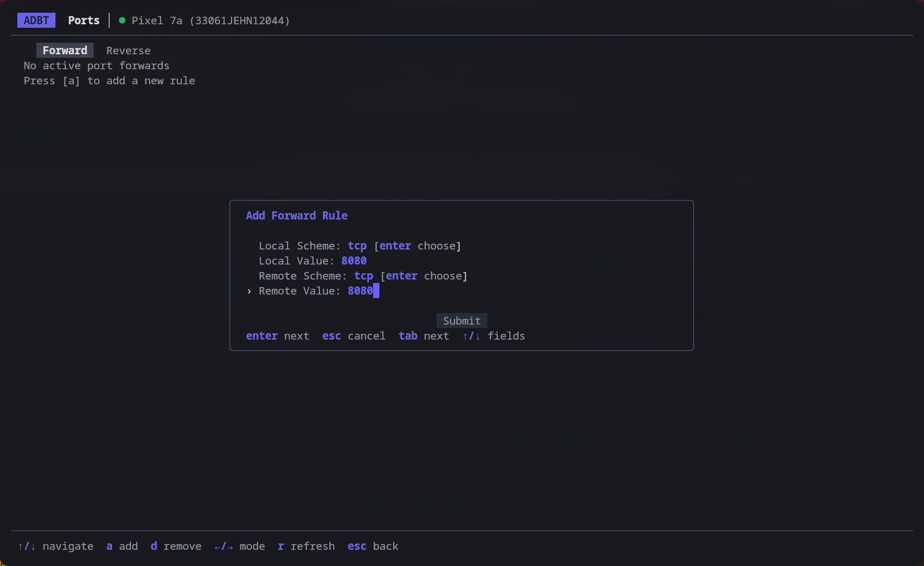Viewport: 924px width, 566px height.
Task: Click the ADBT logo badge
Action: pyautogui.click(x=36, y=20)
